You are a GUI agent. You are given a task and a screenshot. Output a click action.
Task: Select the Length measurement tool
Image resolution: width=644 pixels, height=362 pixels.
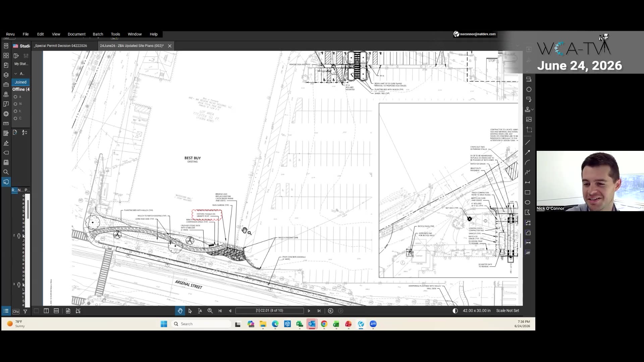tap(528, 242)
